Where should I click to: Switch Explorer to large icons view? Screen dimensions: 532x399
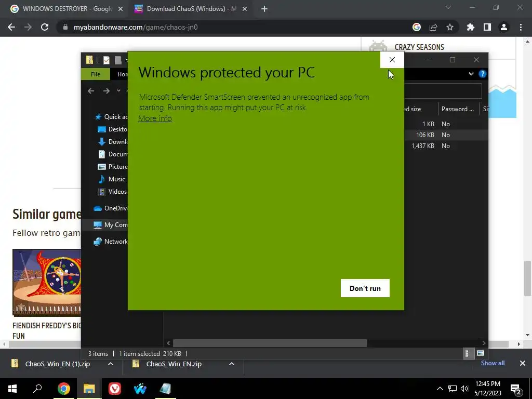click(480, 353)
